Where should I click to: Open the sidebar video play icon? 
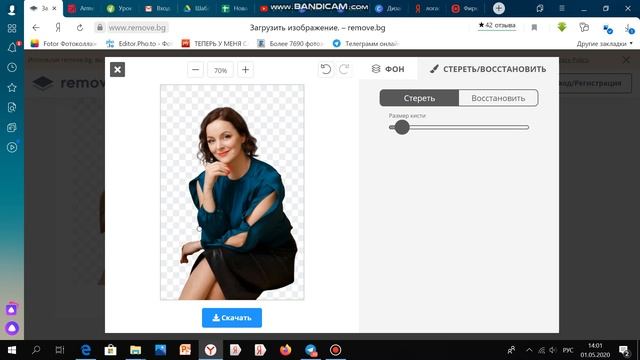(12, 147)
